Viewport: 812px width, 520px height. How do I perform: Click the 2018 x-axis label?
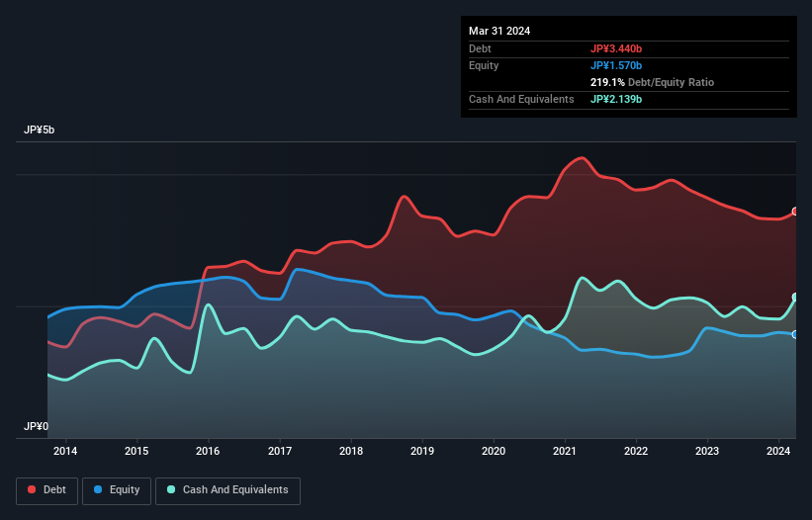[x=351, y=451]
